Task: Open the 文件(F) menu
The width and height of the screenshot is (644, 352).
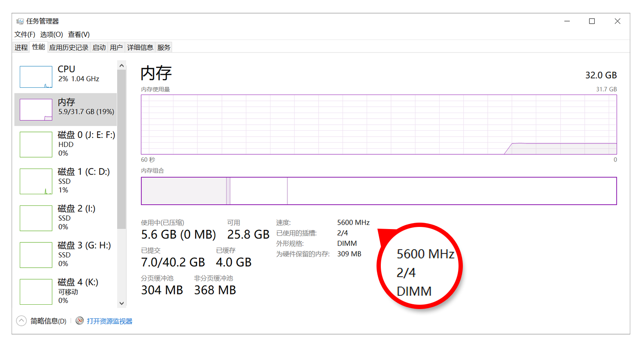Action: pos(24,34)
